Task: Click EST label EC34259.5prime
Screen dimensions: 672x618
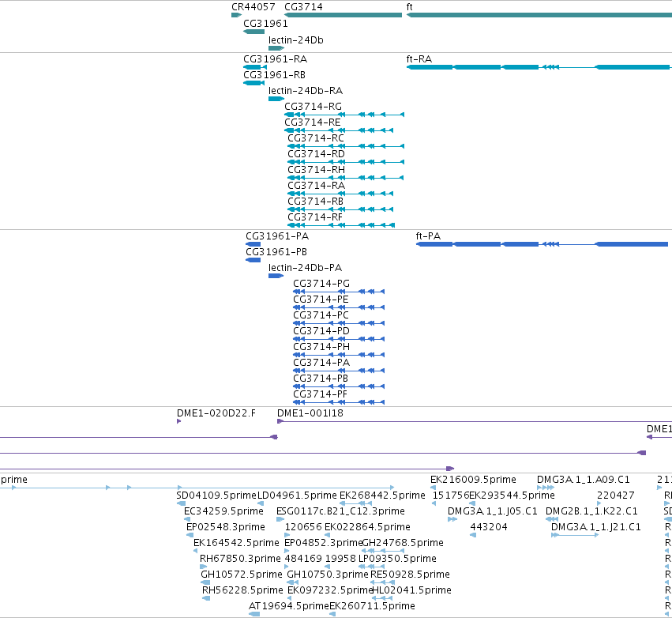Action: click(223, 511)
